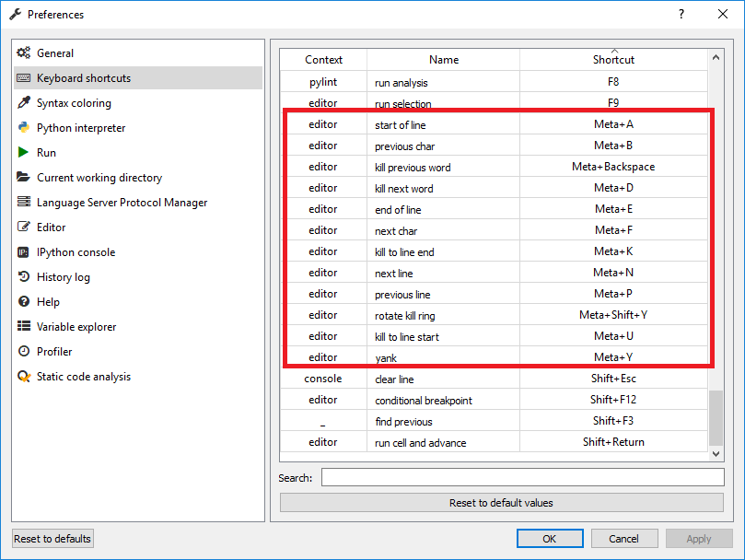Click the scrollbar down arrow
This screenshot has width=745, height=560.
pyautogui.click(x=716, y=454)
